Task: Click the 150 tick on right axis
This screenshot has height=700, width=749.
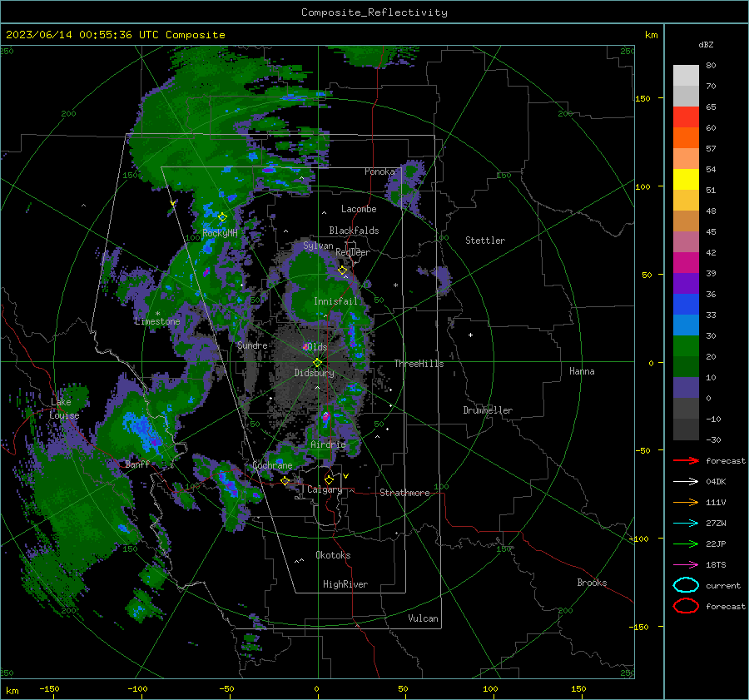Action: pos(643,98)
